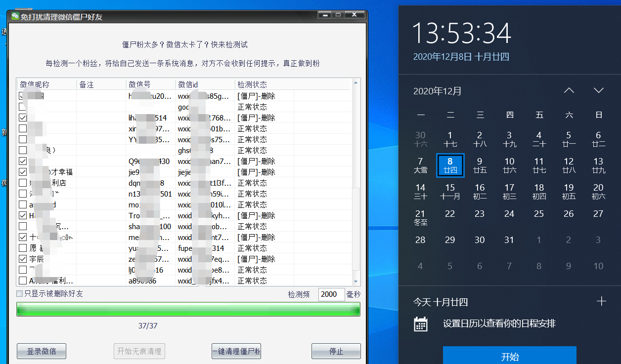Uncheck the row with 微信号 ending 430

[23, 162]
